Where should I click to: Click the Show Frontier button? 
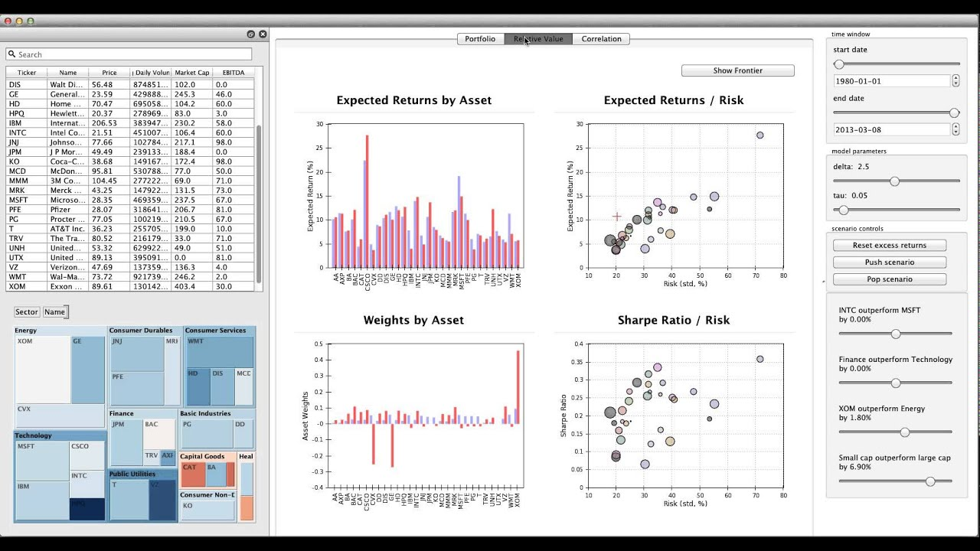pyautogui.click(x=737, y=70)
